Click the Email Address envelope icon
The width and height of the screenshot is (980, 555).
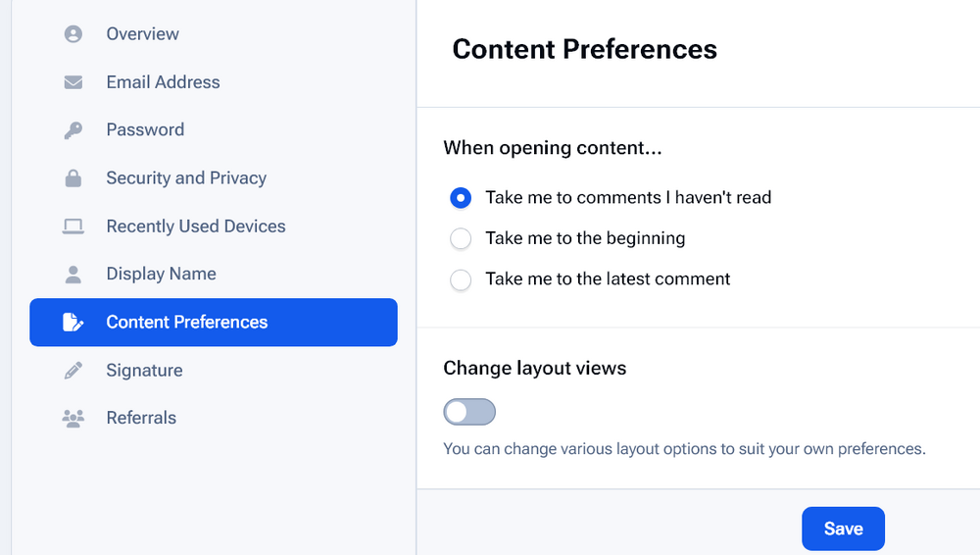(73, 82)
